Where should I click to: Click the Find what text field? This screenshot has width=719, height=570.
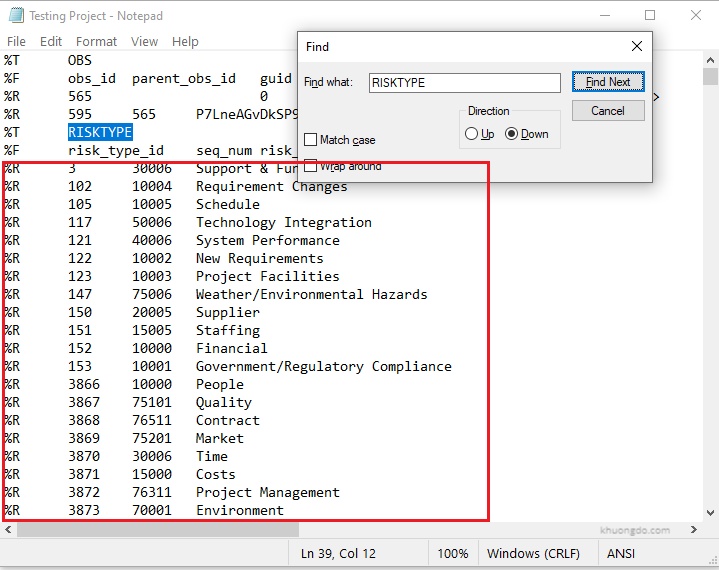click(x=464, y=83)
